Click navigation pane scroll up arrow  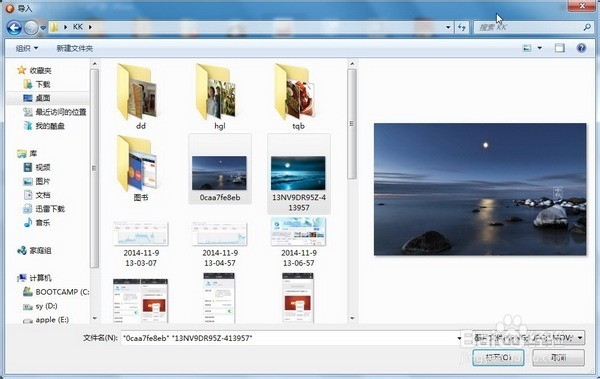[95, 63]
